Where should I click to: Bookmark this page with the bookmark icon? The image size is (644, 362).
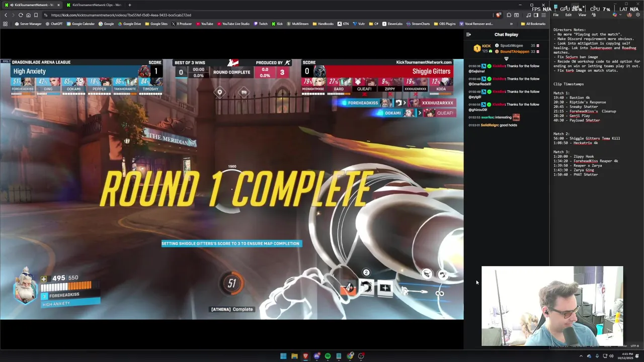pos(36,15)
